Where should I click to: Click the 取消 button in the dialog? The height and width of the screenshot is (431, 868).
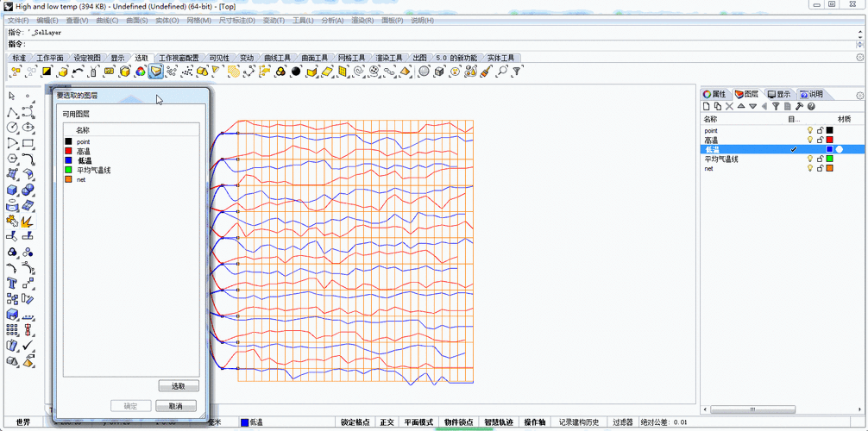pos(176,406)
